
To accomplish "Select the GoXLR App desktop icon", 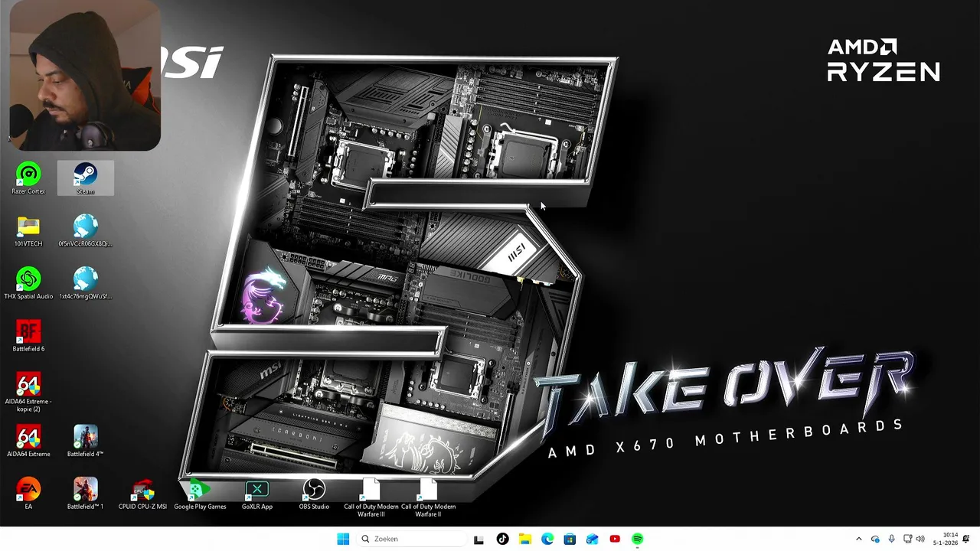I will coord(257,494).
